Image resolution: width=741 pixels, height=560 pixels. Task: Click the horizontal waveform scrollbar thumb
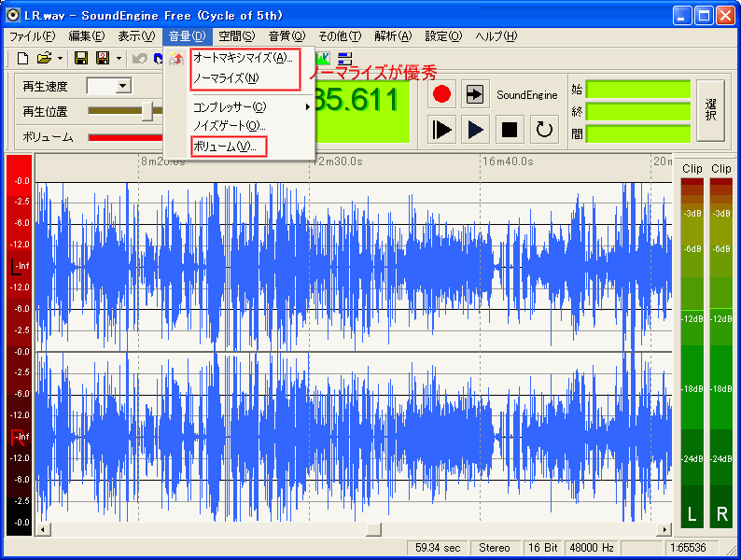click(373, 529)
